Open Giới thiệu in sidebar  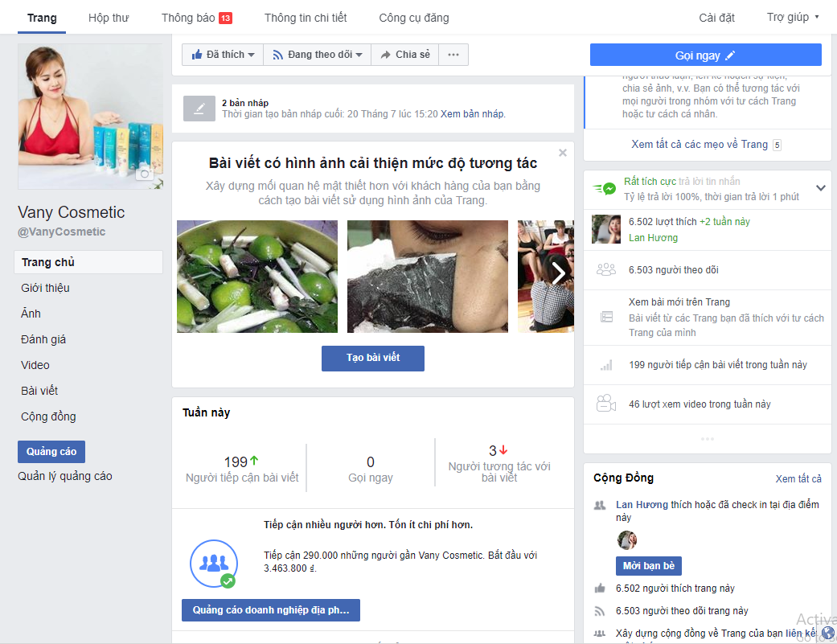45,288
